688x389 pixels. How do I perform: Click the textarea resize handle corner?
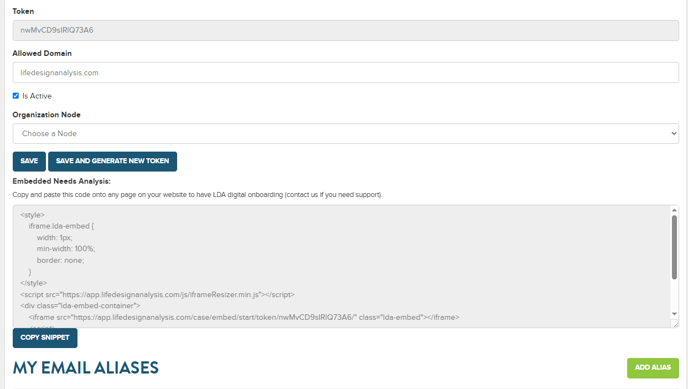coord(675,324)
